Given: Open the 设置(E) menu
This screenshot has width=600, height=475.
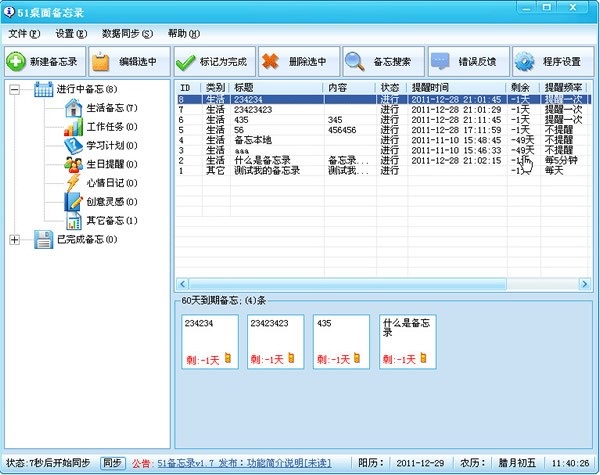Looking at the screenshot, I should (x=71, y=34).
